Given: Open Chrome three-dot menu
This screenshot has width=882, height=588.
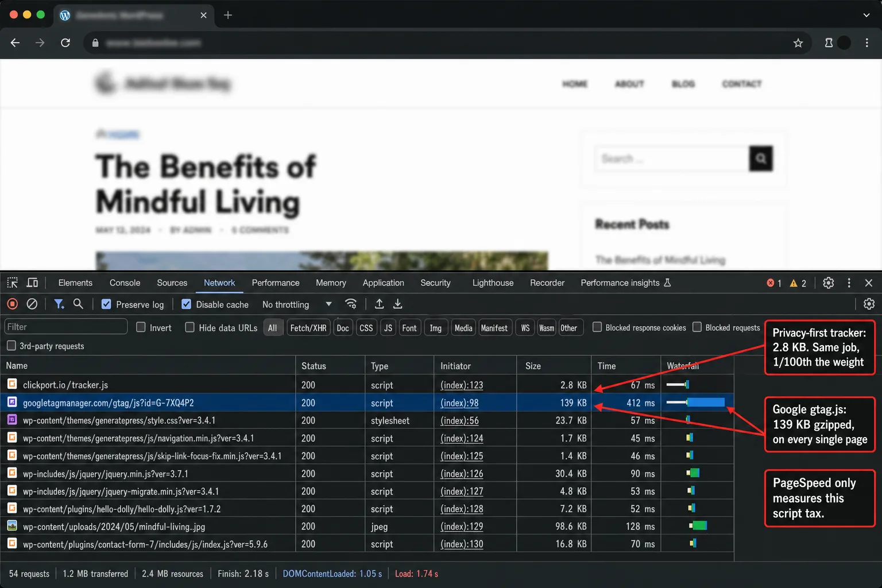Looking at the screenshot, I should (866, 42).
